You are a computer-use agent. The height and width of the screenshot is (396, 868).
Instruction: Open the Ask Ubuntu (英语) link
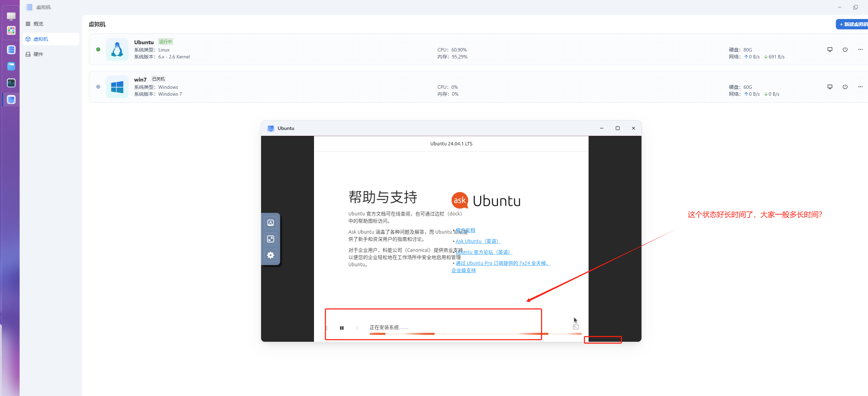click(478, 241)
